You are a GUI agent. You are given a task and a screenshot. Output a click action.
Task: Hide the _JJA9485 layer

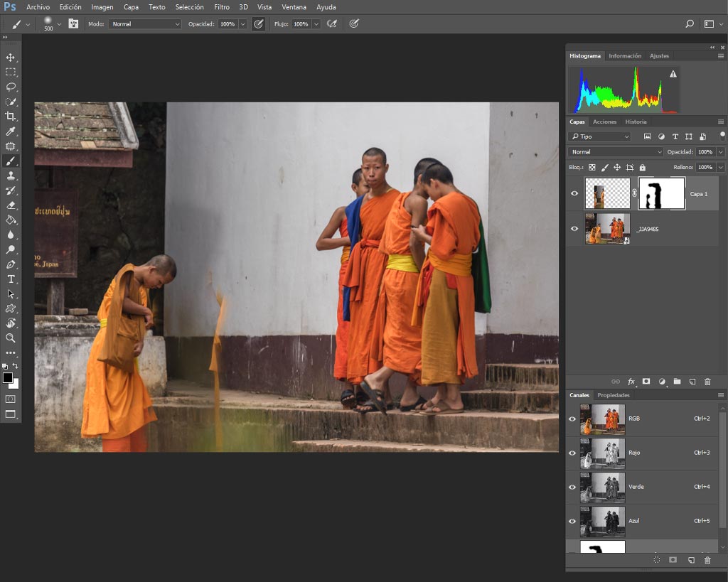pyautogui.click(x=574, y=229)
